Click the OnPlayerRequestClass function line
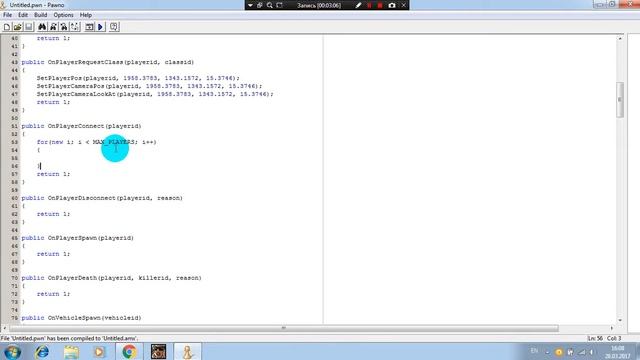640x360 pixels. pos(108,62)
